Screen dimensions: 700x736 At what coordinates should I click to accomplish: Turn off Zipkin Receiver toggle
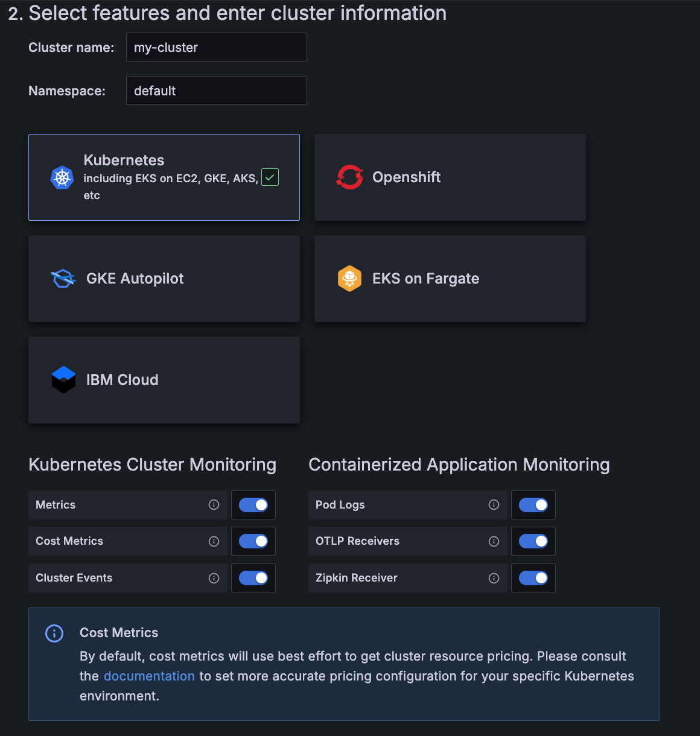click(533, 578)
